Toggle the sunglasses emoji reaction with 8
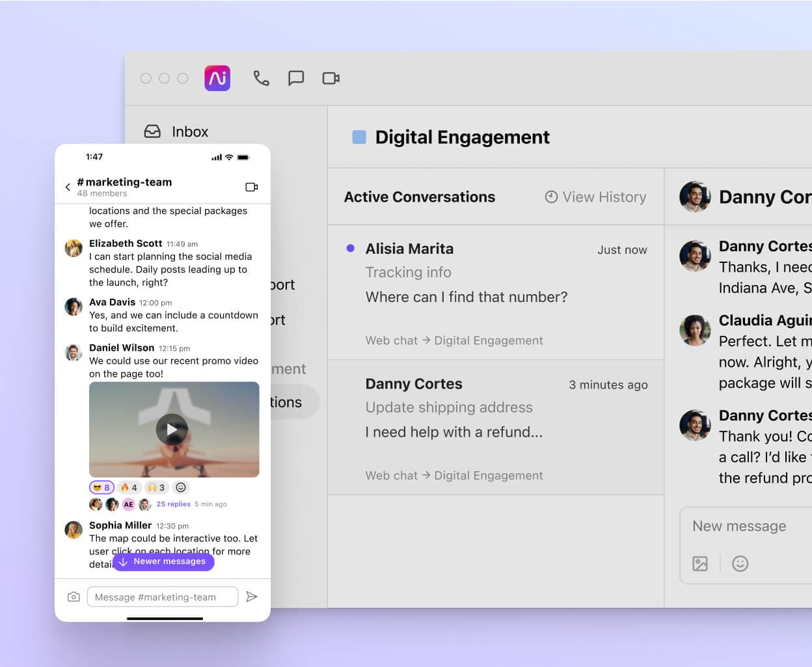Image resolution: width=812 pixels, height=667 pixels. click(x=101, y=487)
